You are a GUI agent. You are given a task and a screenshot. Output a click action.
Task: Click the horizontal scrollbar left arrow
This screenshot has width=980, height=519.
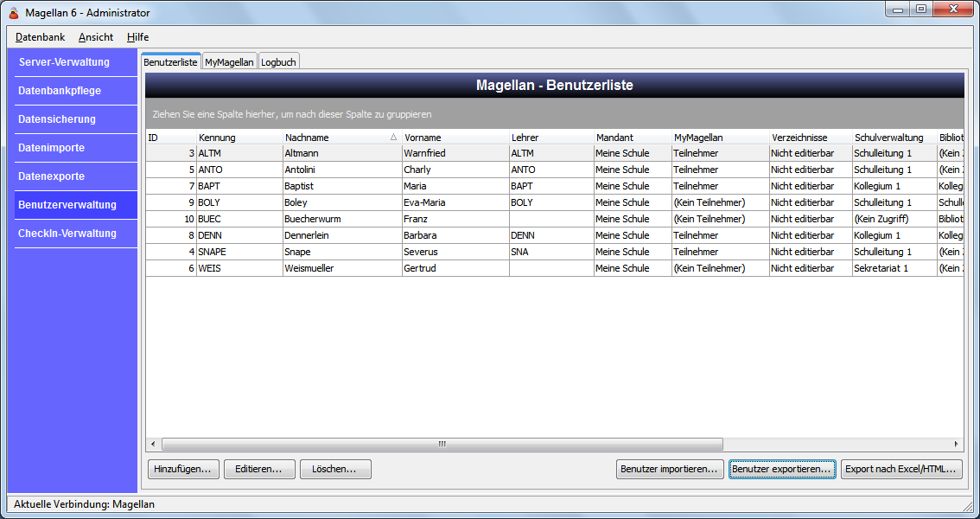[153, 444]
